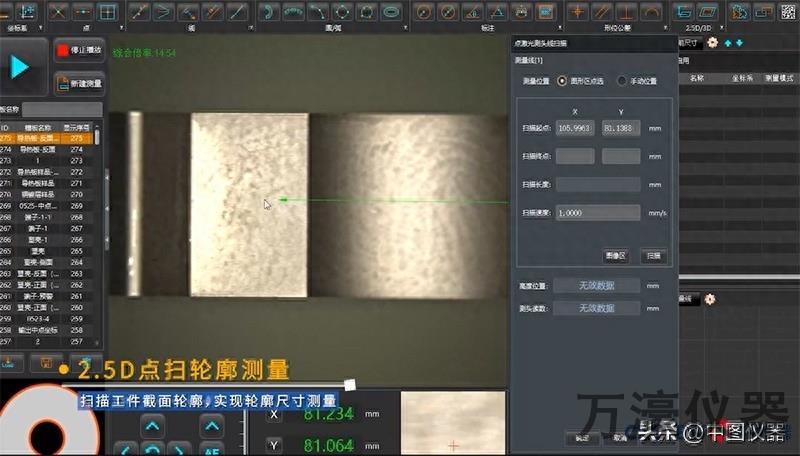
Task: Open the gear settings icon beside 尺寸 tab
Action: tap(713, 43)
